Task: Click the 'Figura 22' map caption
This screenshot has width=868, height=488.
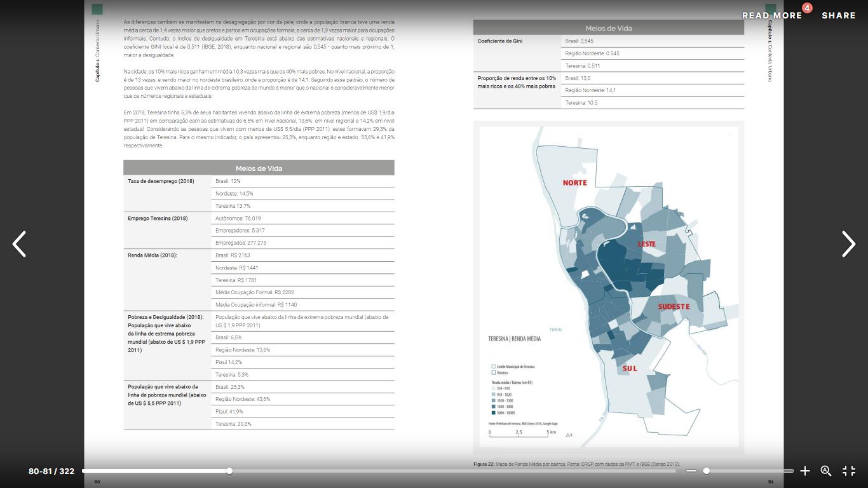Action: (x=577, y=464)
